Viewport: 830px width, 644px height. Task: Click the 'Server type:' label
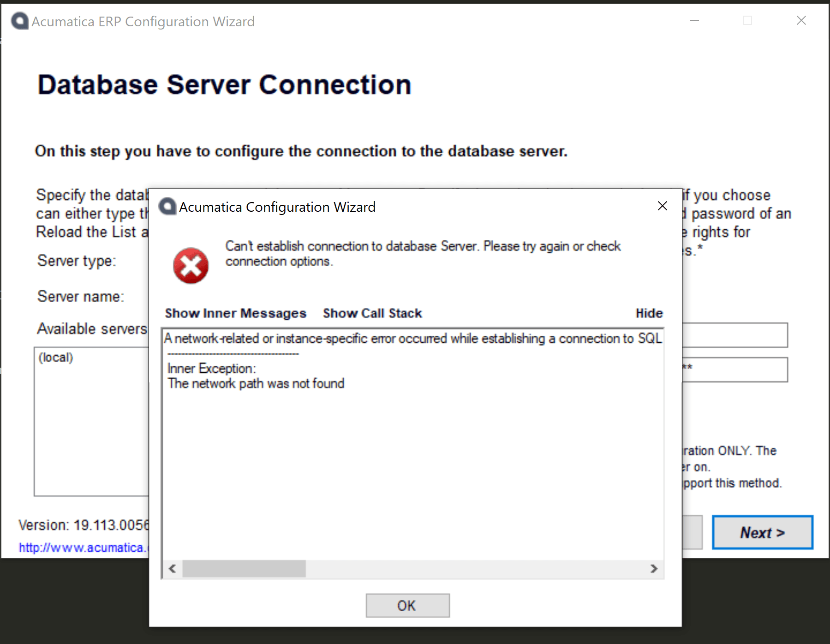tap(77, 261)
